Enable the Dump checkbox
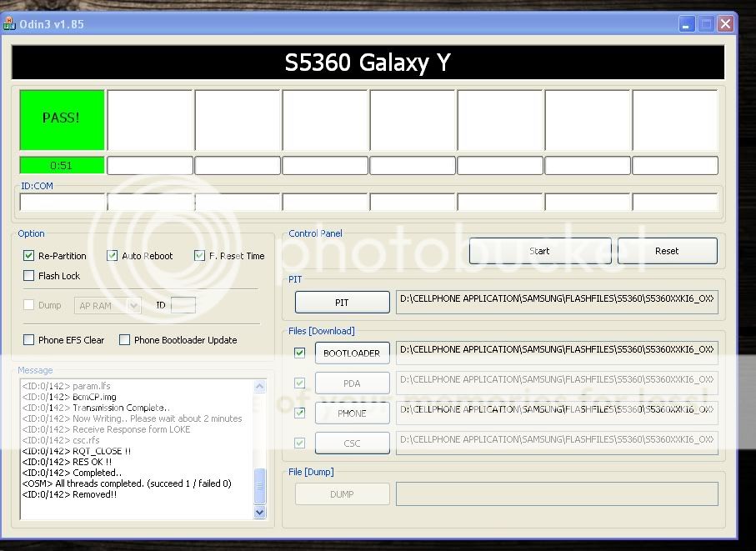Image resolution: width=756 pixels, height=551 pixels. click(28, 305)
